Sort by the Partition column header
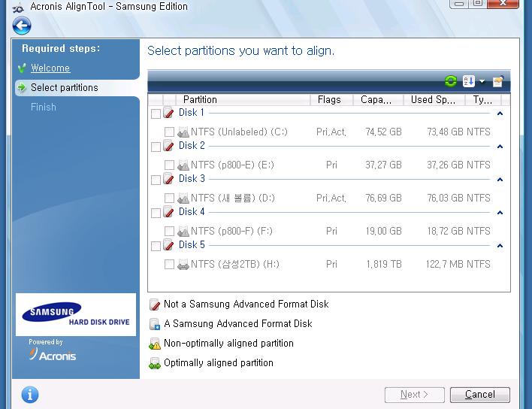Image resolution: width=532 pixels, height=409 pixels. 200,99
